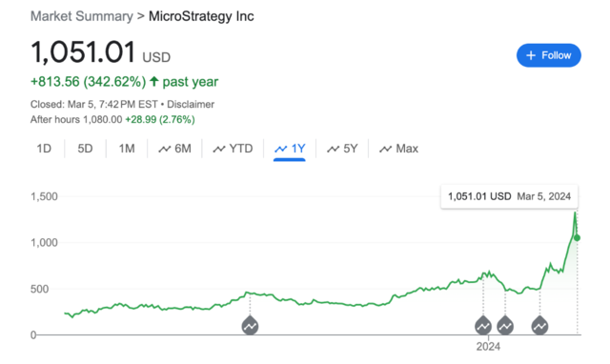610x364 pixels.
Task: Show the Max time range
Action: point(398,149)
